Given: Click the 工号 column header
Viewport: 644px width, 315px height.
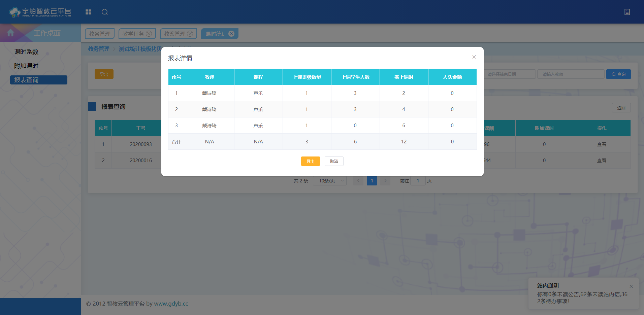Looking at the screenshot, I should coord(141,128).
